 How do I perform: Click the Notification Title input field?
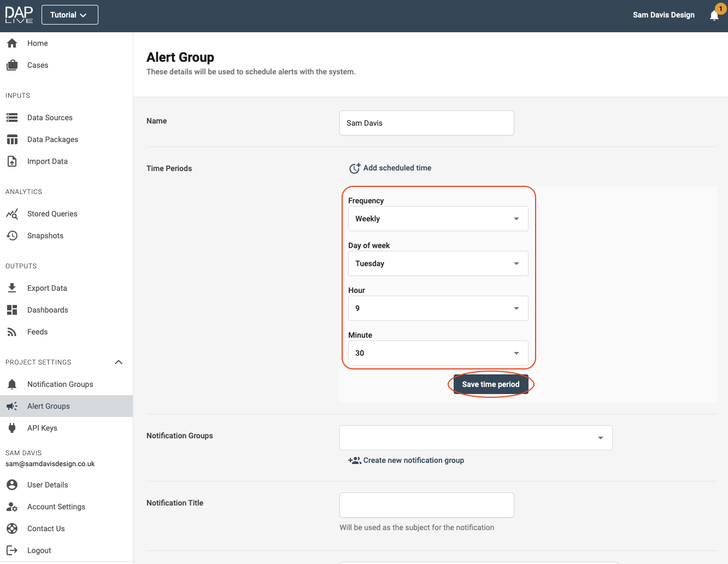pos(426,505)
